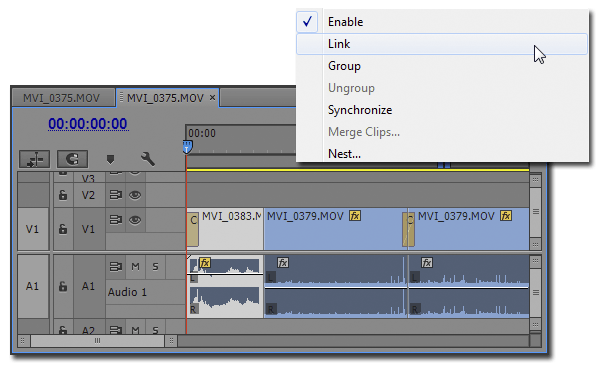Hide track V2 output with eye icon
The height and width of the screenshot is (368, 600).
coord(135,195)
